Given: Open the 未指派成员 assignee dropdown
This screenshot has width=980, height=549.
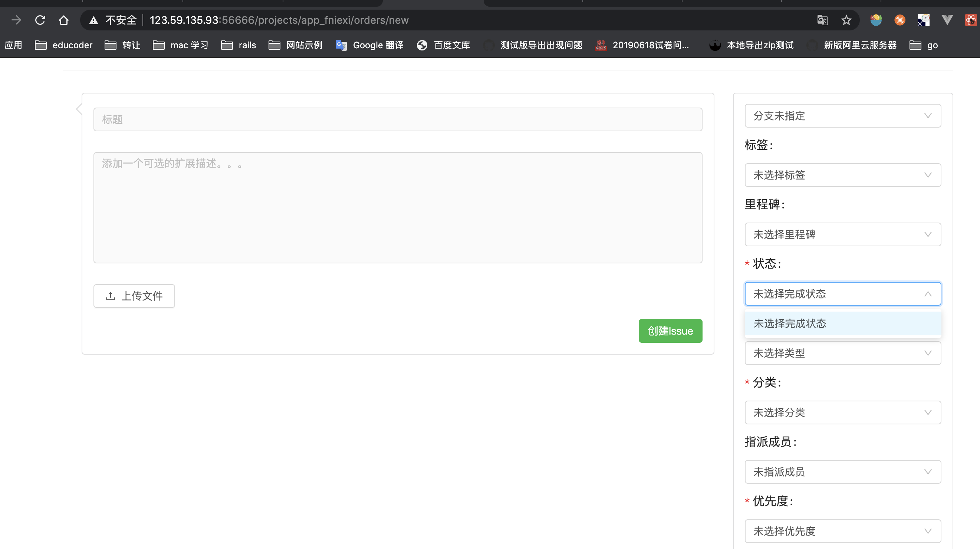Looking at the screenshot, I should click(843, 472).
